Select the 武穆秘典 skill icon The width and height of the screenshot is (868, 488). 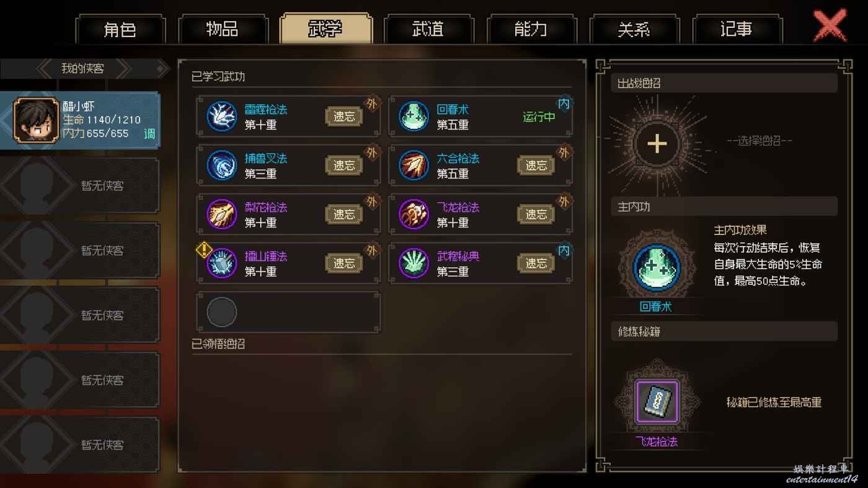click(x=414, y=264)
